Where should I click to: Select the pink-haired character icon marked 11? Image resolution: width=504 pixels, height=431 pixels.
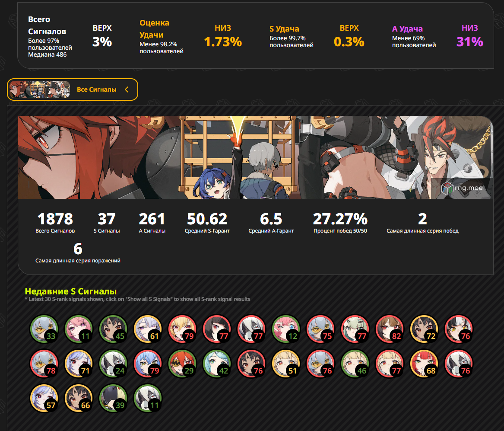pos(79,329)
